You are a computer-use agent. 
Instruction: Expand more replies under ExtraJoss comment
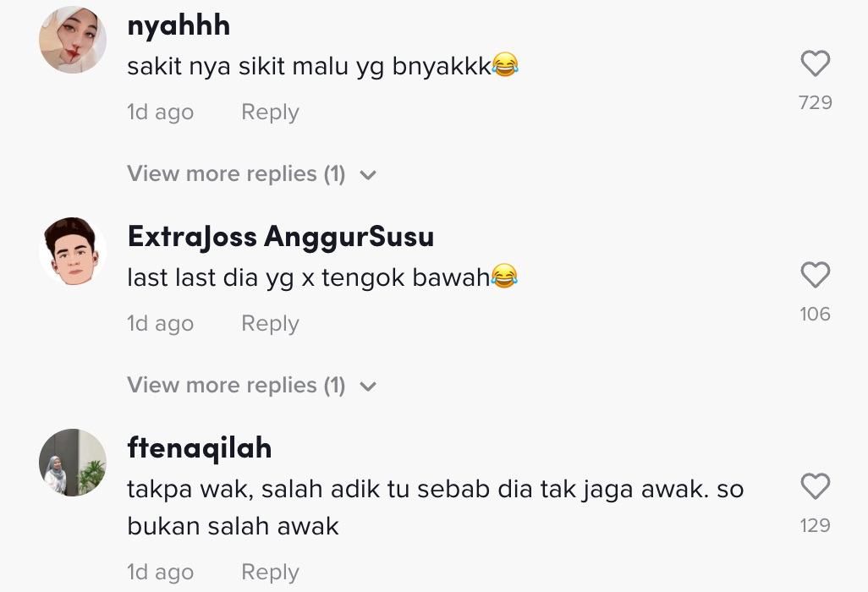[x=236, y=385]
